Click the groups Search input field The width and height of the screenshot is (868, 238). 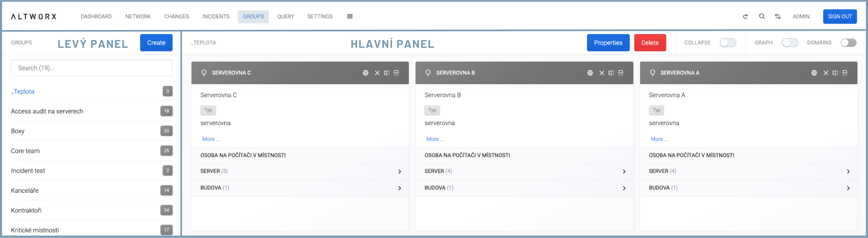click(92, 68)
